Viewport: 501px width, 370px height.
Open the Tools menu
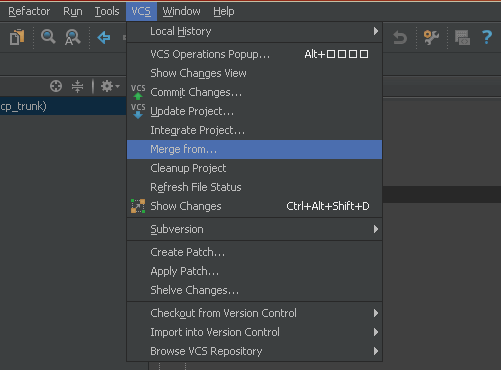pos(107,11)
